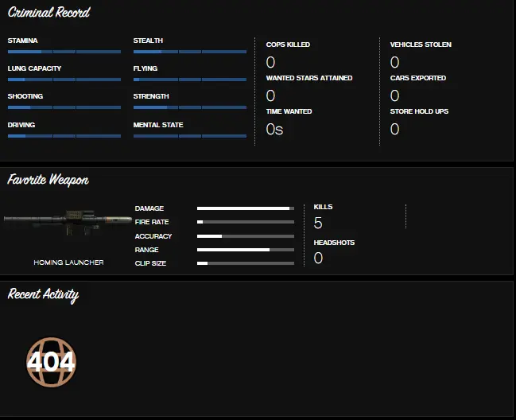Image resolution: width=516 pixels, height=420 pixels.
Task: Click the Homing Launcher weapon image
Action: [68, 222]
